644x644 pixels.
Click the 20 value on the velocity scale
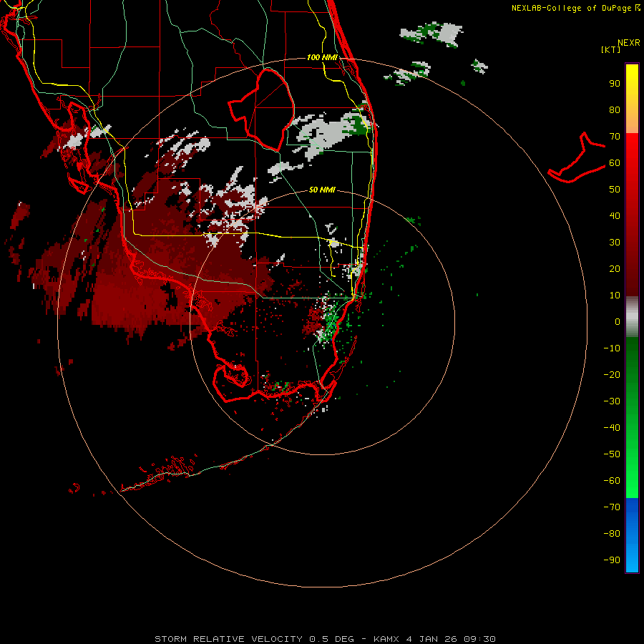pos(615,269)
